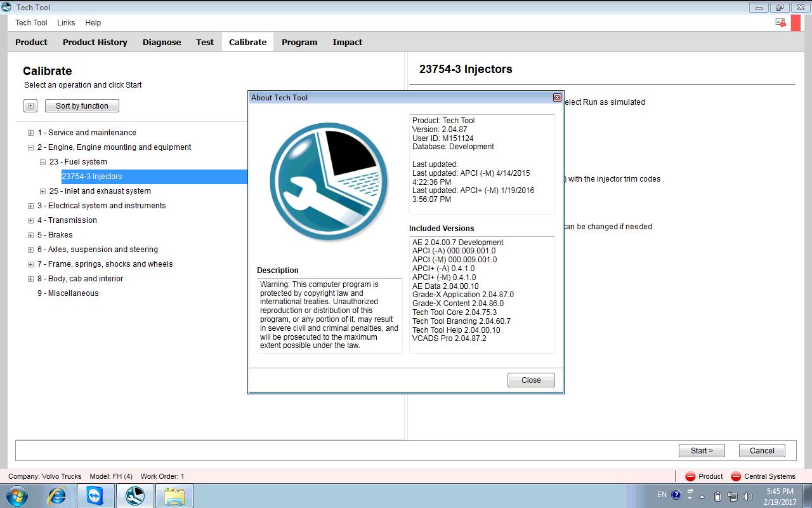Select 'Grade-X Application 2.04.87.0' entry
Viewport: 812px width, 508px height.
(463, 295)
